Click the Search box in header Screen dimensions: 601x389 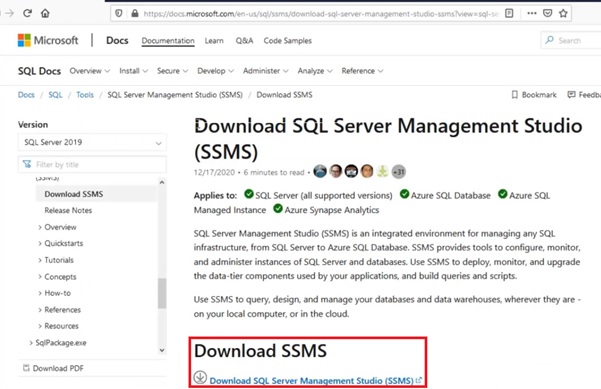(571, 40)
